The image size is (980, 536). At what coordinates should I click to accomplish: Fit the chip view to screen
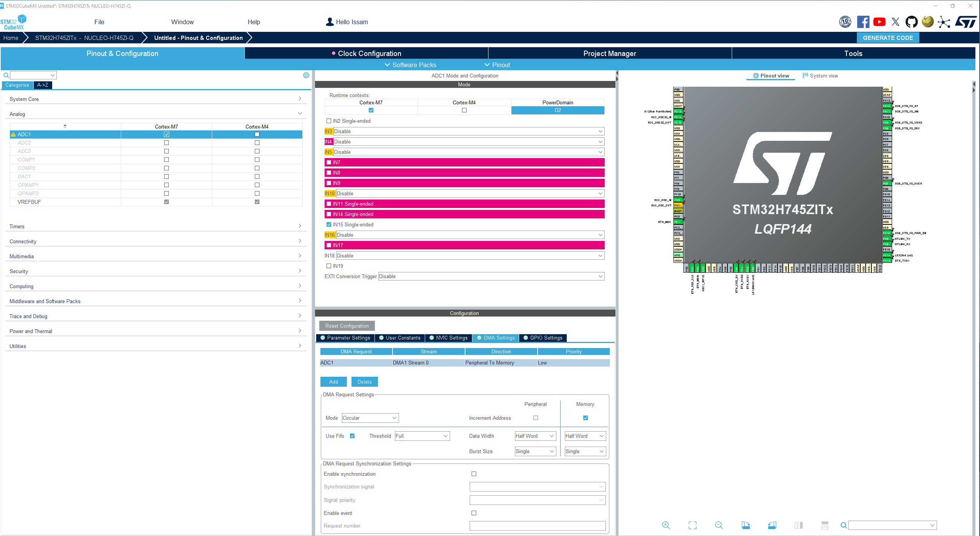click(692, 525)
